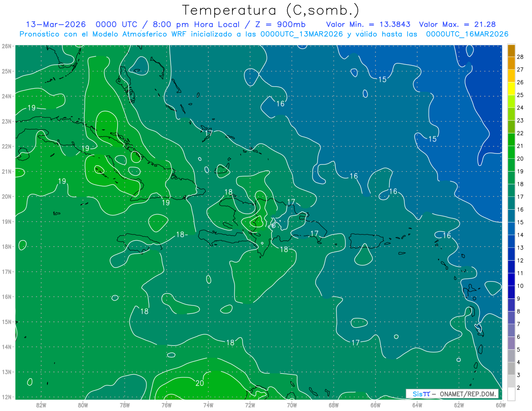The width and height of the screenshot is (532, 411).
Task: Click the 26N latitude label
Action: click(x=6, y=46)
